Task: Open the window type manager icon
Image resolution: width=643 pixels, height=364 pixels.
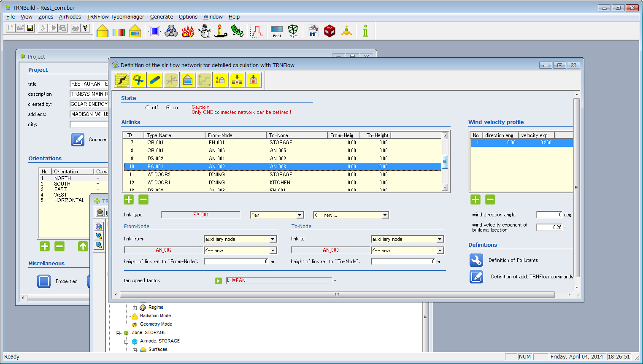Action: point(135,31)
